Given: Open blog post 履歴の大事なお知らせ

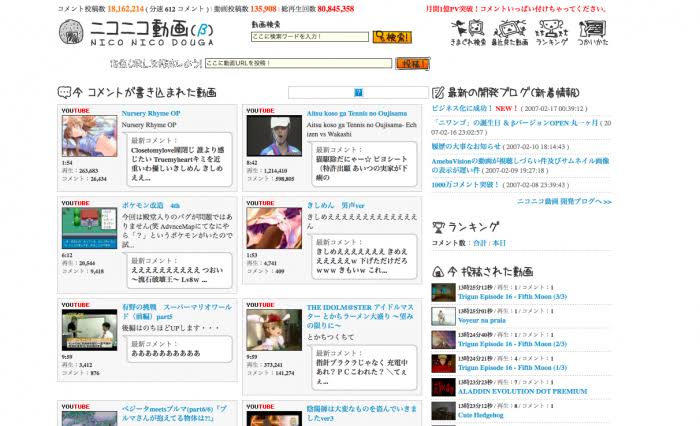Looking at the screenshot, I should pyautogui.click(x=466, y=146).
